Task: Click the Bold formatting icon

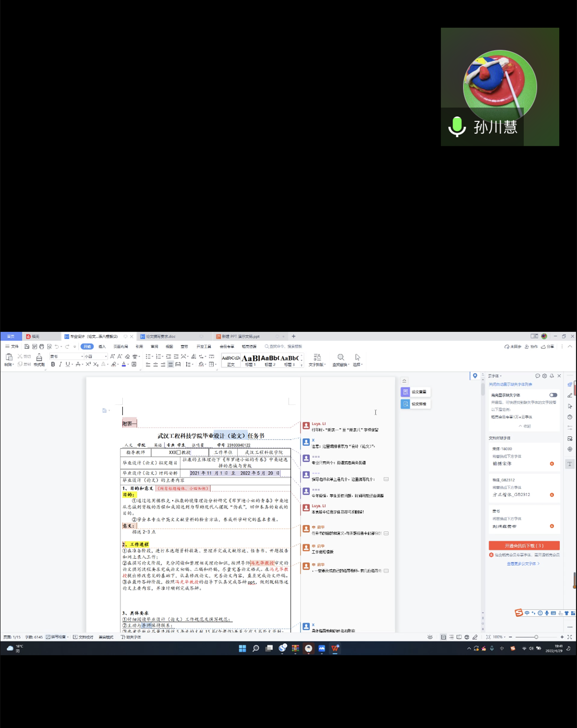Action: coord(53,364)
